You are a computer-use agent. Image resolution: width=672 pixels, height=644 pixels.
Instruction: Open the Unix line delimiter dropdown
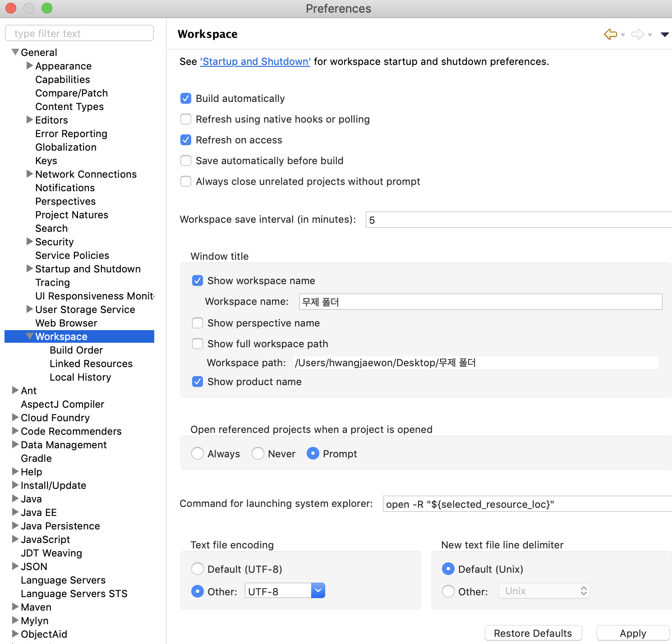pyautogui.click(x=544, y=591)
